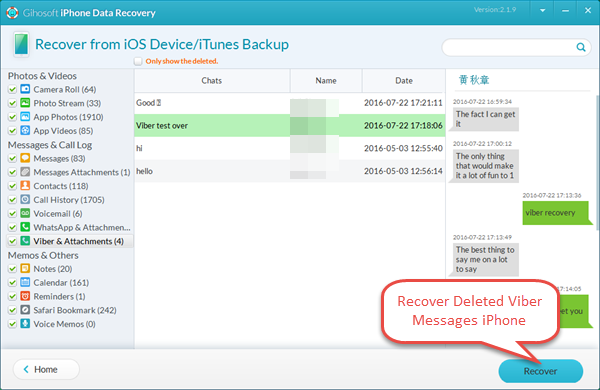Click the Photo Stream icon
Image resolution: width=600 pixels, height=390 pixels.
pyautogui.click(x=25, y=103)
